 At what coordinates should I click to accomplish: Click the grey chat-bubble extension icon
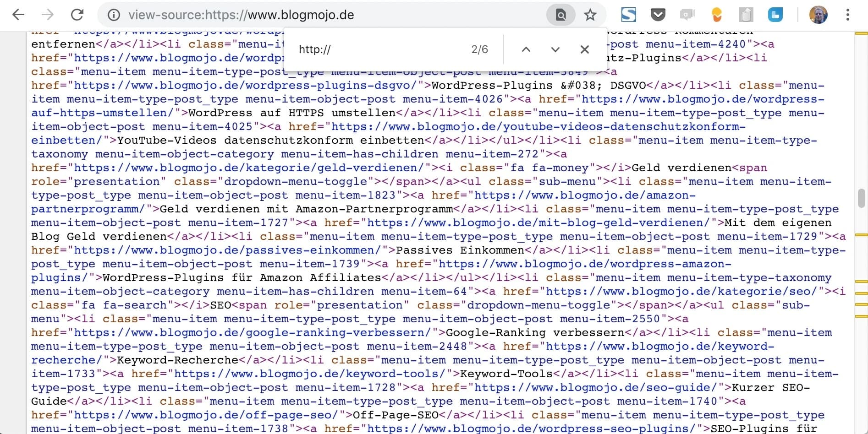[x=688, y=15]
